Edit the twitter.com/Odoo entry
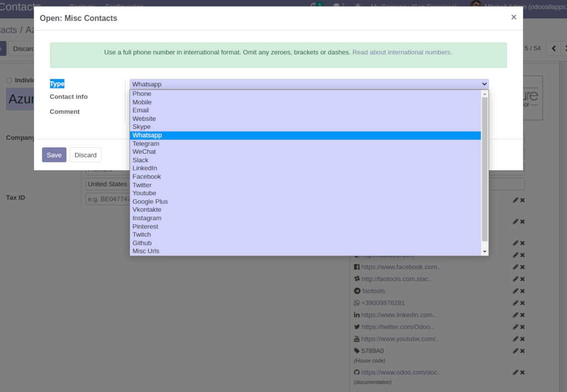This screenshot has width=567, height=392. coord(515,327)
